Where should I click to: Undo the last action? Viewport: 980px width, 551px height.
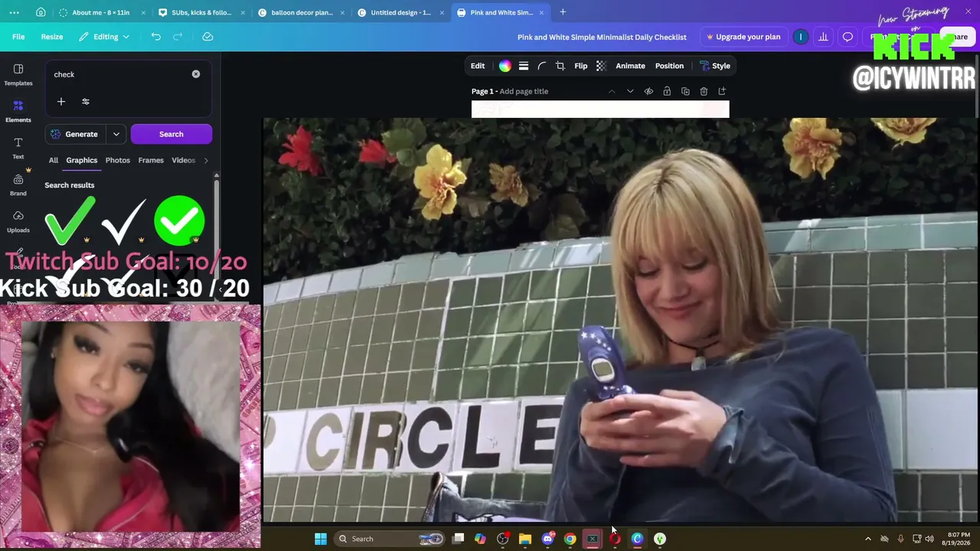156,37
